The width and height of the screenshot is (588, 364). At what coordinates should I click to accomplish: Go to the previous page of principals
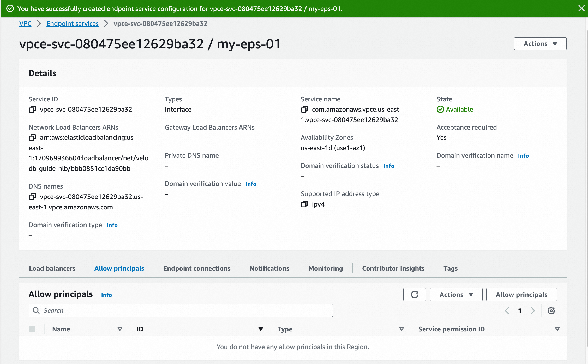tap(507, 311)
